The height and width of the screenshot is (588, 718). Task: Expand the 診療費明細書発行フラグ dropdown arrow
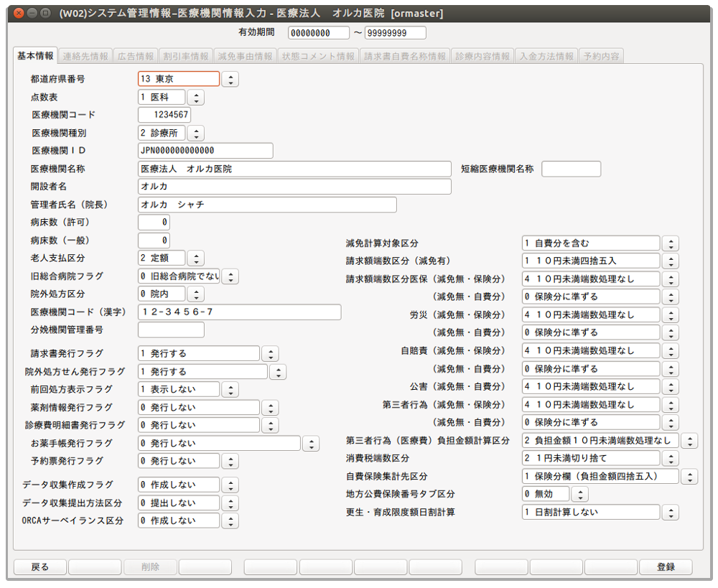click(271, 426)
